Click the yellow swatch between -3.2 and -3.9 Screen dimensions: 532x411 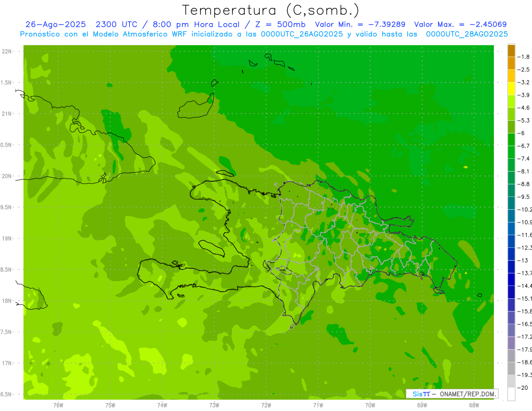(511, 89)
